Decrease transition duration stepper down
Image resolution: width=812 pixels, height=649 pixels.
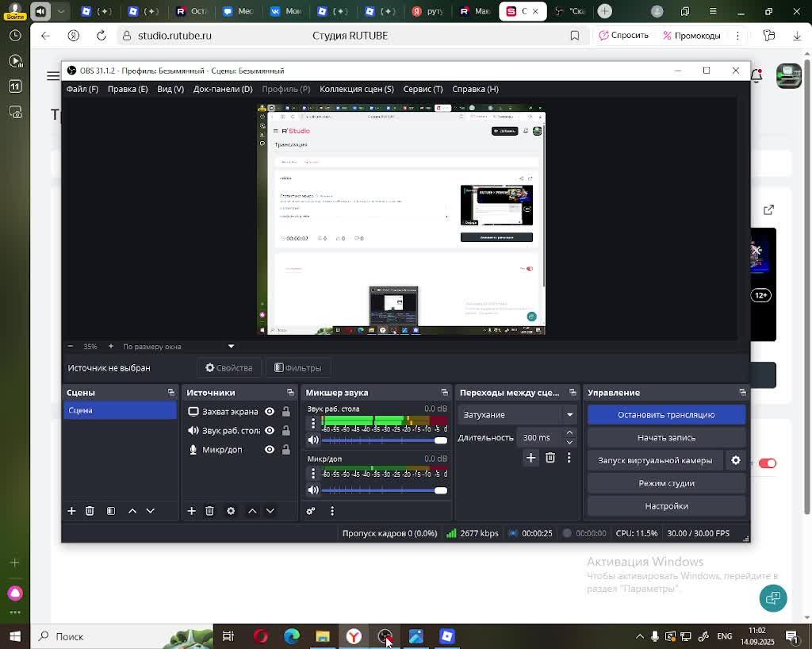click(x=569, y=443)
